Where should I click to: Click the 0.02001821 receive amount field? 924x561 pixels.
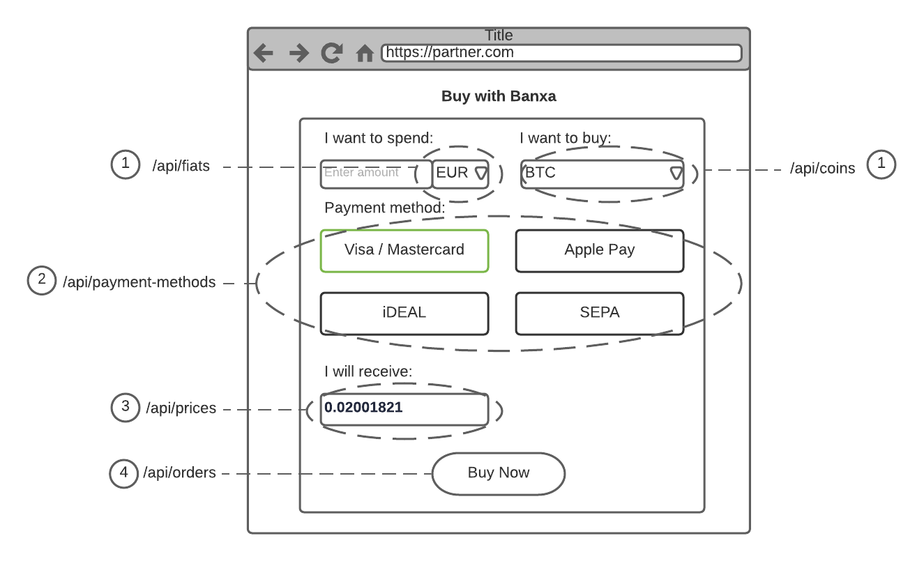(404, 409)
